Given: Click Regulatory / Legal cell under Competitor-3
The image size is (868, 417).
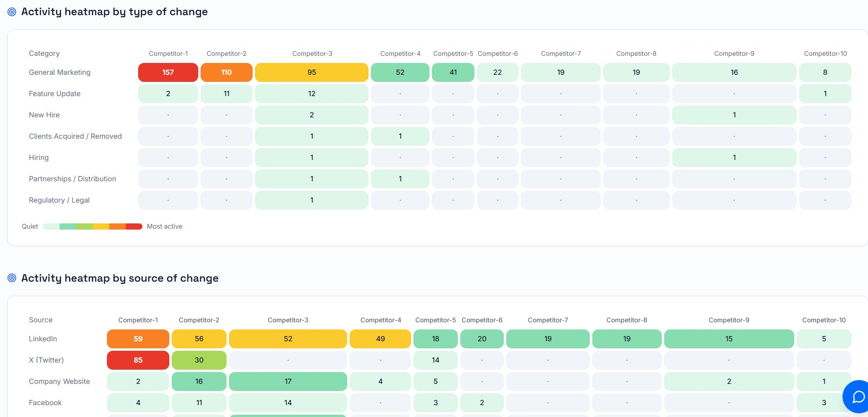Looking at the screenshot, I should click(312, 200).
